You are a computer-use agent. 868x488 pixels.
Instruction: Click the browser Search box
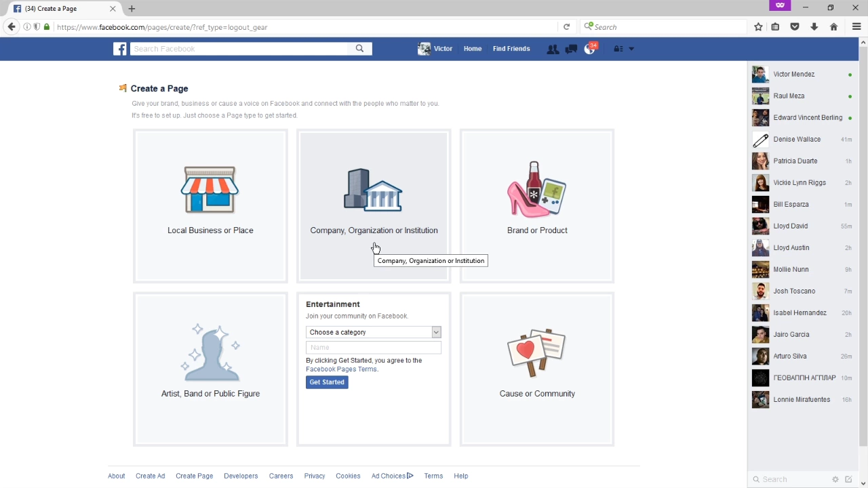tap(664, 27)
